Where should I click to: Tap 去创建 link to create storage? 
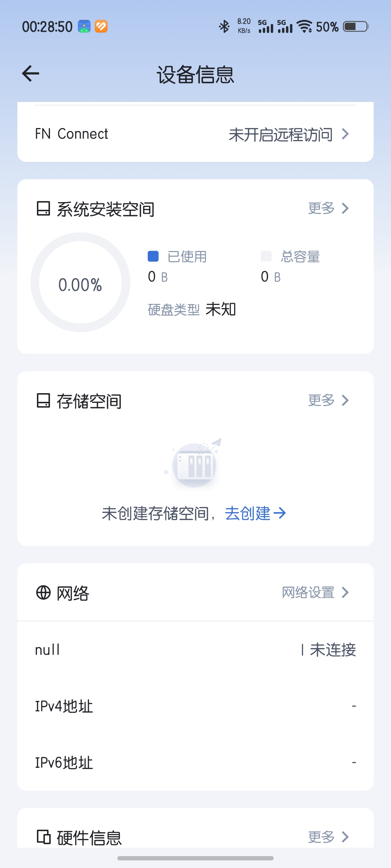click(255, 513)
